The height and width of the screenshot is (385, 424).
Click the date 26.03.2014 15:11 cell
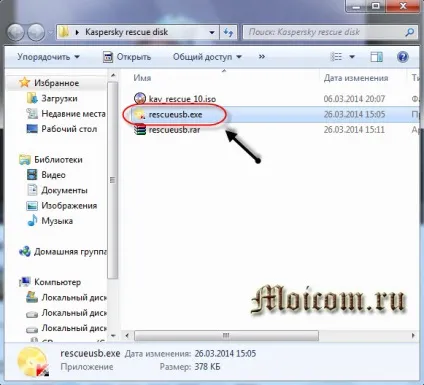[x=354, y=130]
